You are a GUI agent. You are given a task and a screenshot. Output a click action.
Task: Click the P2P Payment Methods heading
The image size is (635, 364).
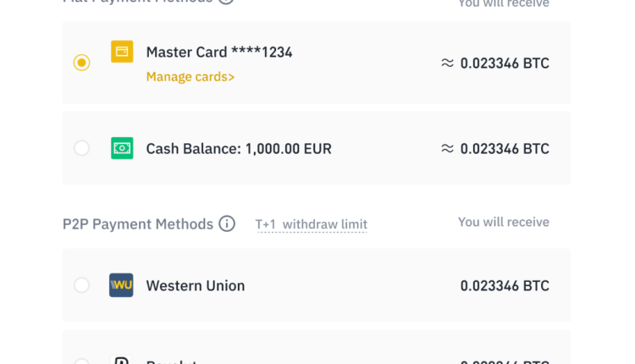138,224
